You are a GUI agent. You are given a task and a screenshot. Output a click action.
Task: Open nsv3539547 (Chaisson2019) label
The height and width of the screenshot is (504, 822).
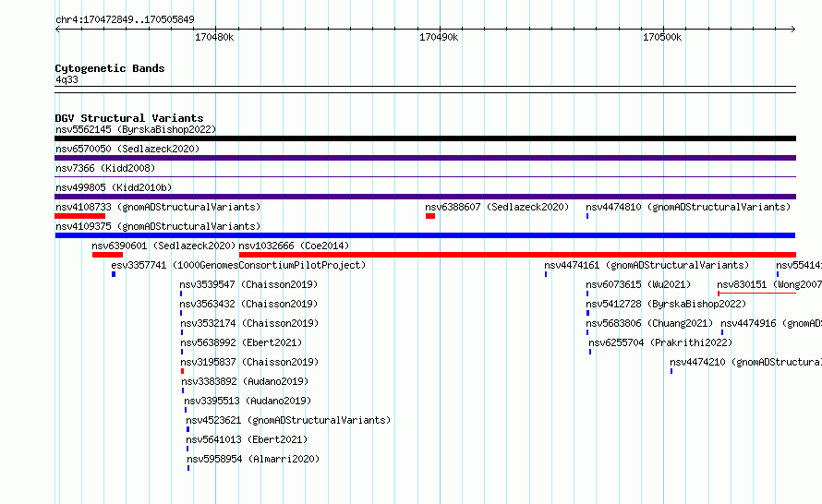pos(248,284)
